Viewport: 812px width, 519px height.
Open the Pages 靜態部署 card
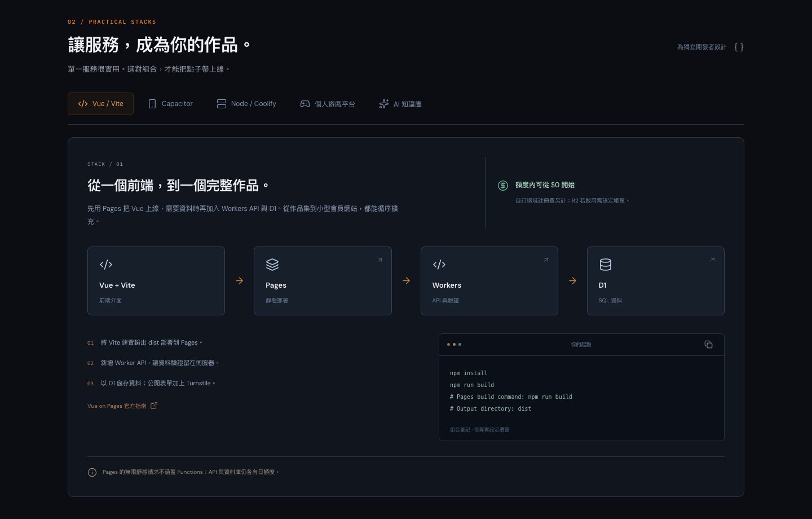tap(323, 281)
